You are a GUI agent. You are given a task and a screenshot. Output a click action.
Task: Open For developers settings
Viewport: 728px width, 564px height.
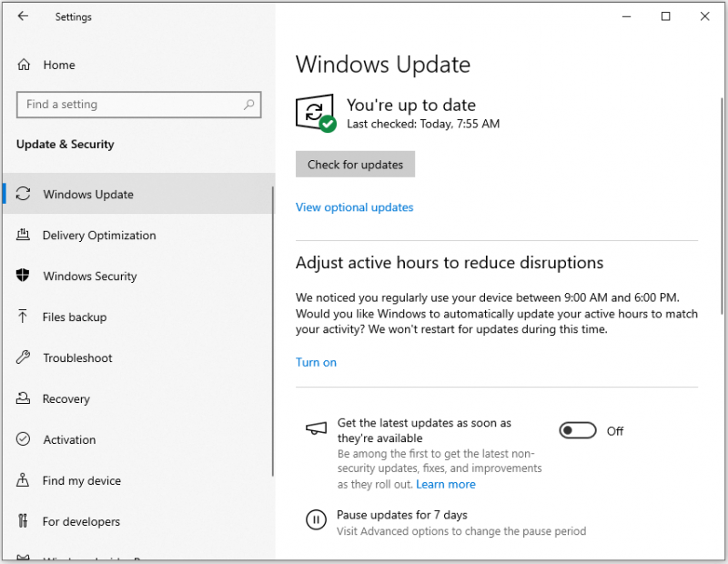click(x=138, y=521)
